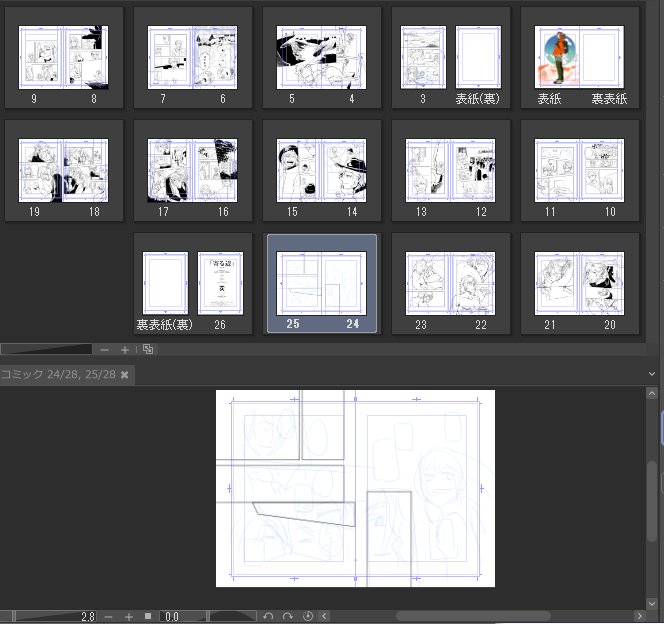
Task: Select the page 26 colophon thumbnail
Action: 221,284
